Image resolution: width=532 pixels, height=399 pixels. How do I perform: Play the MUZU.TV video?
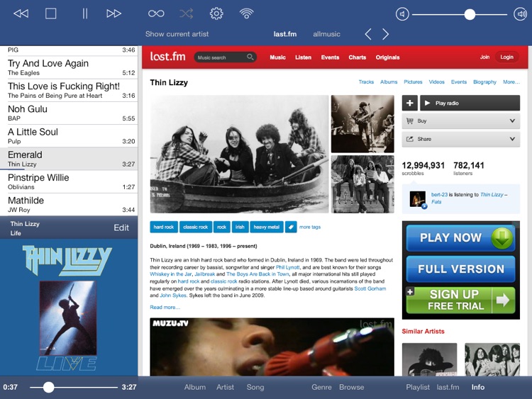click(x=272, y=347)
